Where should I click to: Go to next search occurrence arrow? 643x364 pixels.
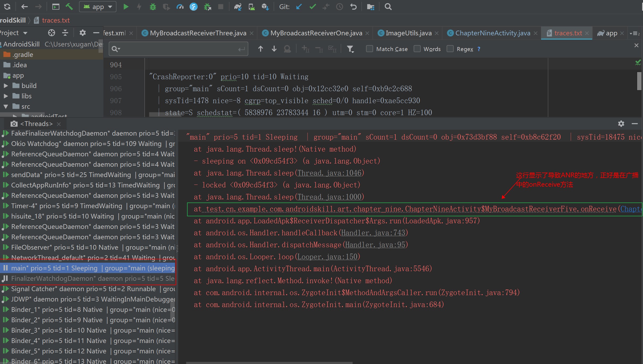point(274,49)
